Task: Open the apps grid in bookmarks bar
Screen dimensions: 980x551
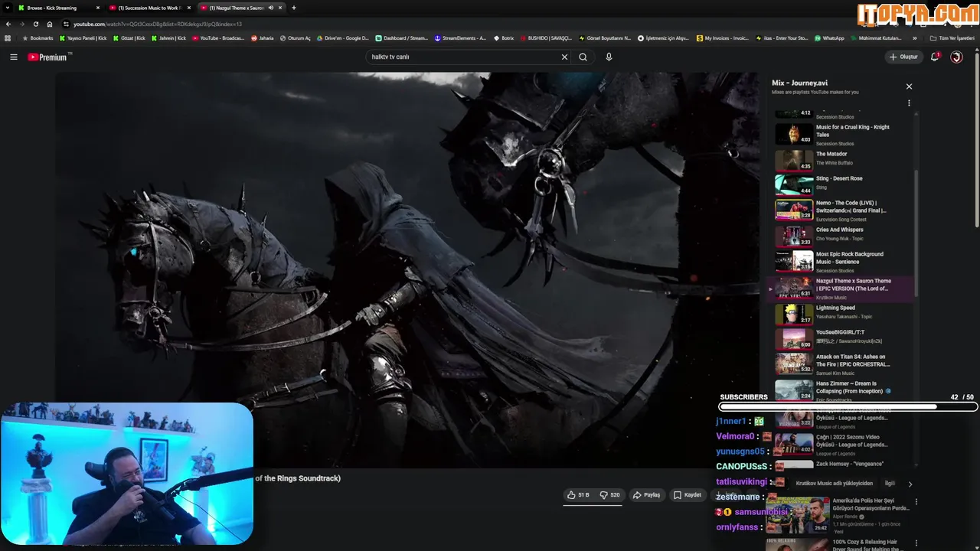Action: (8, 38)
